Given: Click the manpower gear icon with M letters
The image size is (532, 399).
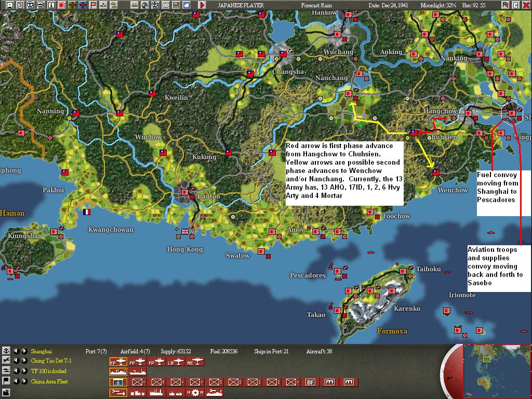Looking at the screenshot, I should point(195,393).
